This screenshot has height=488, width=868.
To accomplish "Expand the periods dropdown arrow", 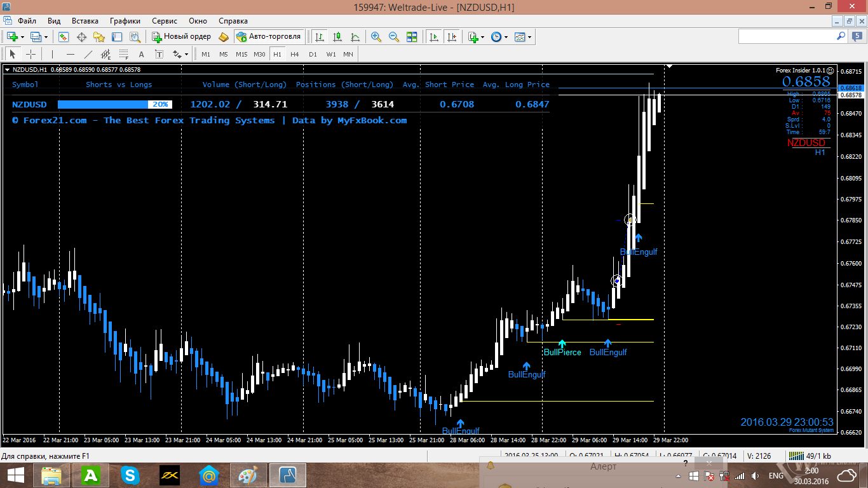I will [506, 37].
